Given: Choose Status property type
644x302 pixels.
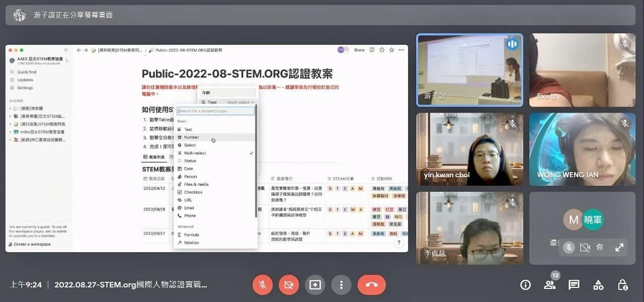Looking at the screenshot, I should [x=215, y=161].
